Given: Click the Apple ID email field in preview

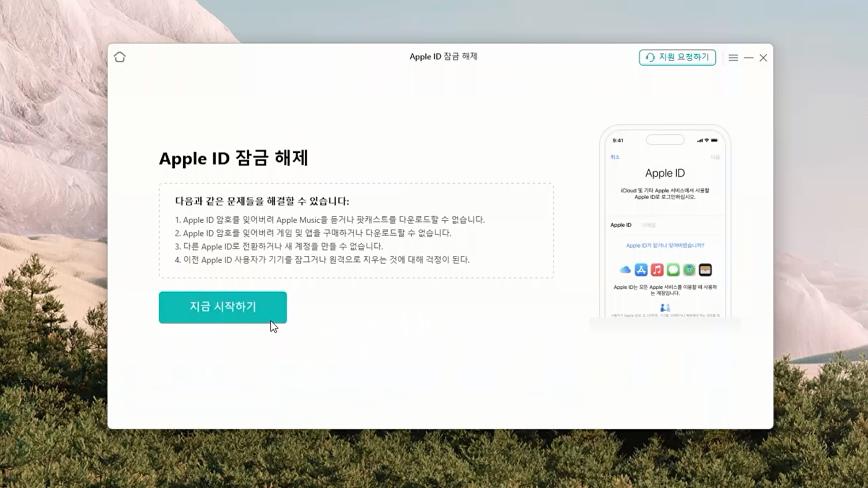Looking at the screenshot, I should (x=648, y=225).
